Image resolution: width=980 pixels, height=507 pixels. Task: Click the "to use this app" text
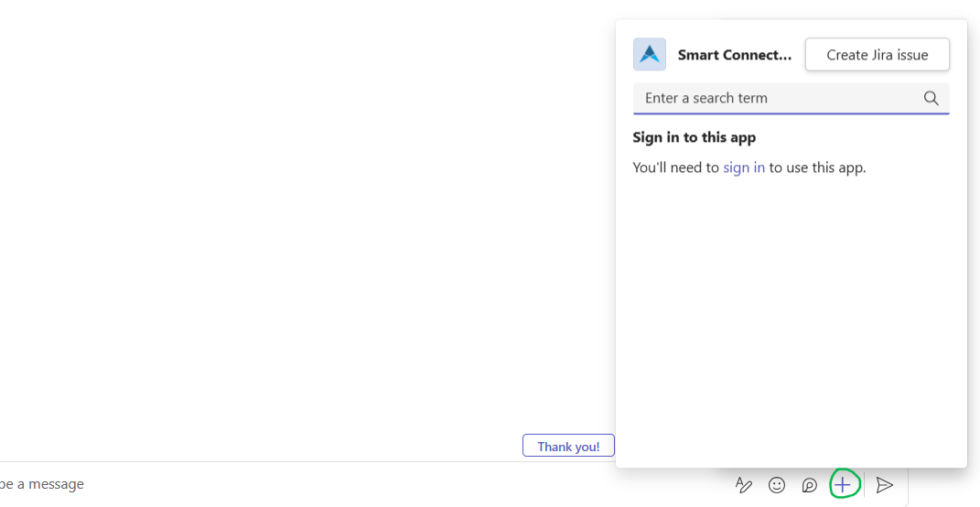[x=817, y=167]
